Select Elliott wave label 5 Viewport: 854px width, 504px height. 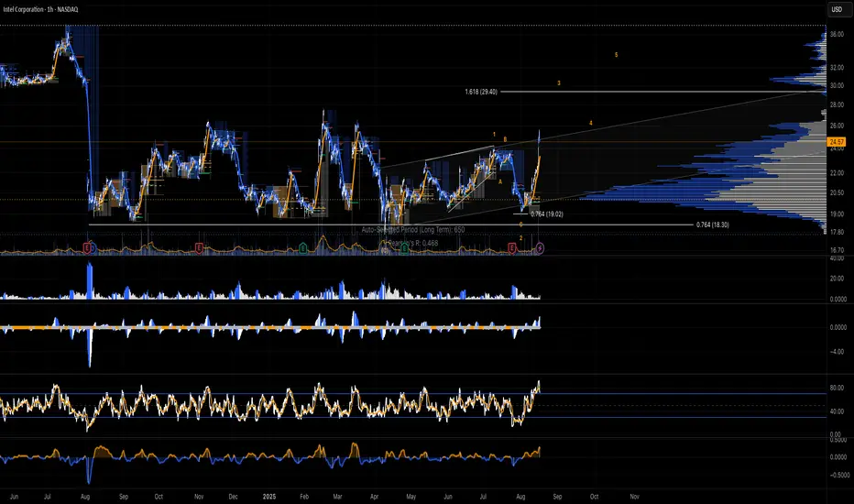coord(617,55)
